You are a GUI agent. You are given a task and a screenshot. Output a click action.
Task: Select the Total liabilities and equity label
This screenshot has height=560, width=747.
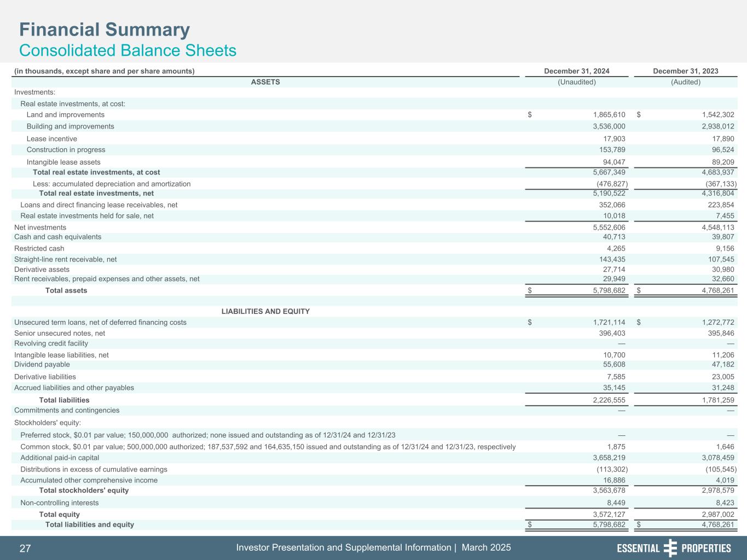pos(89,524)
